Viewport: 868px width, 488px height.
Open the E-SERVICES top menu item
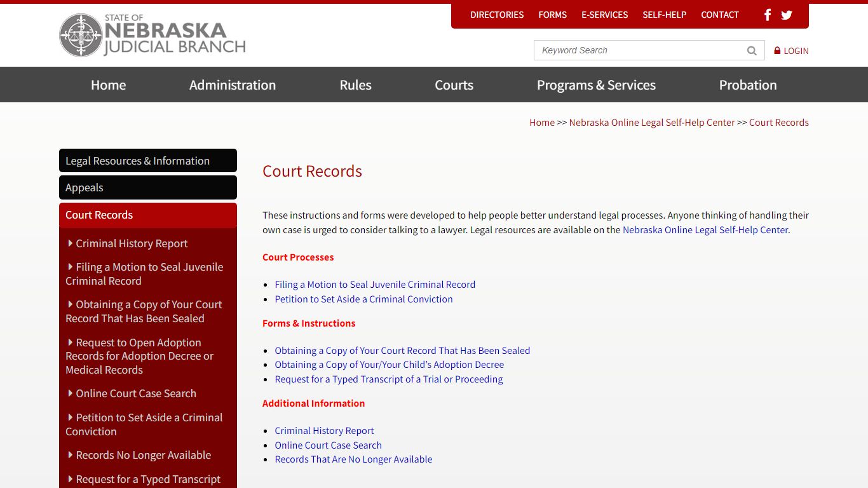coord(604,15)
